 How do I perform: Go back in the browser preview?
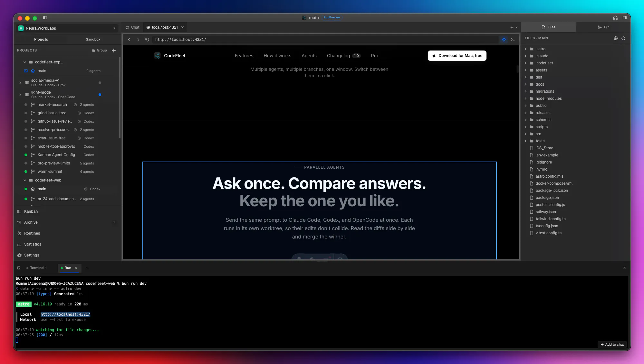coord(129,40)
